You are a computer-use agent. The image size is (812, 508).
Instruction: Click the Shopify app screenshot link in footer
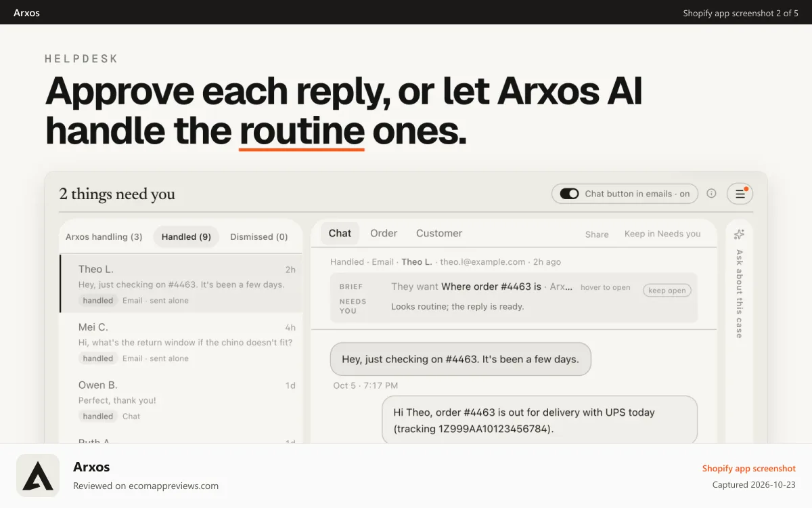pos(749,468)
